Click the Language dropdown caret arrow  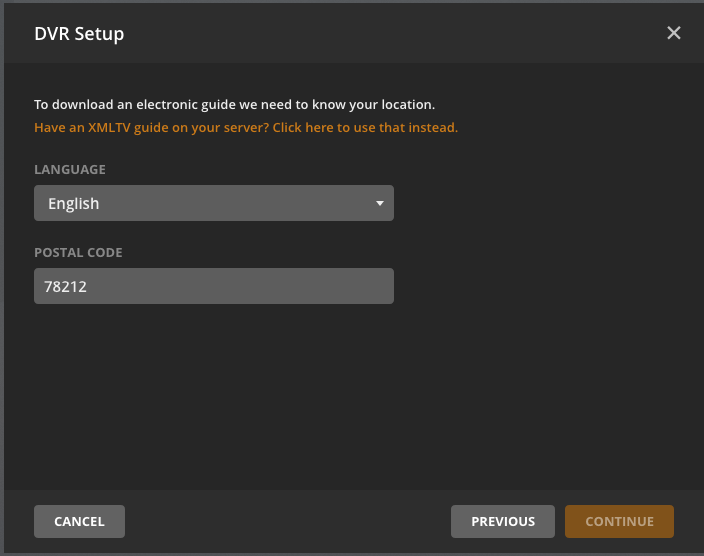coord(380,203)
